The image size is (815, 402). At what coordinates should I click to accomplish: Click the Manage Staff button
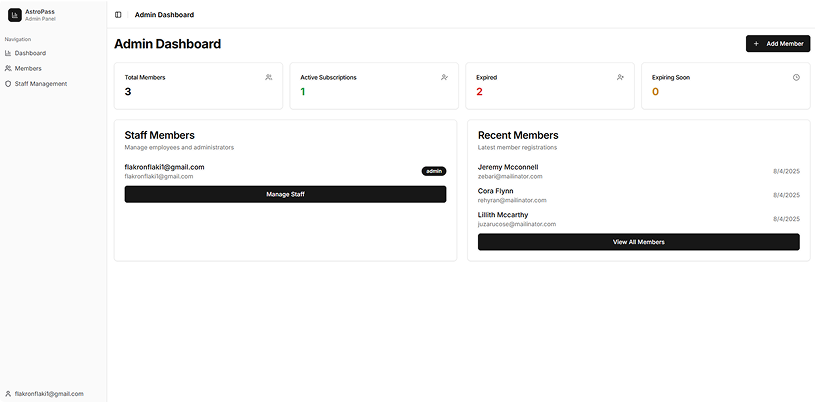point(285,194)
